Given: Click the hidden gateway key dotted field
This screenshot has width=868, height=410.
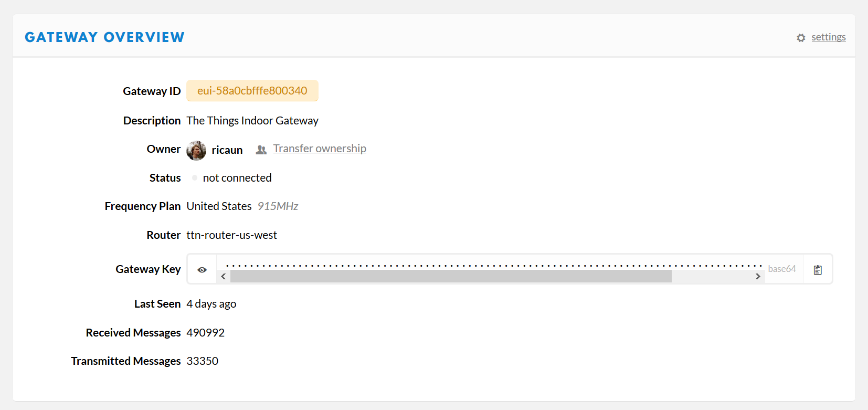Looking at the screenshot, I should (x=493, y=265).
